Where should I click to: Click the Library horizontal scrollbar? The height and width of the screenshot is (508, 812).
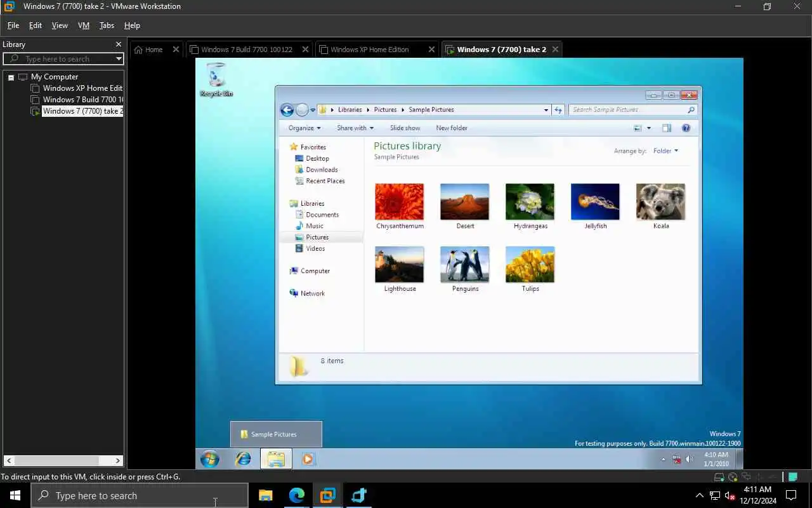tap(63, 460)
